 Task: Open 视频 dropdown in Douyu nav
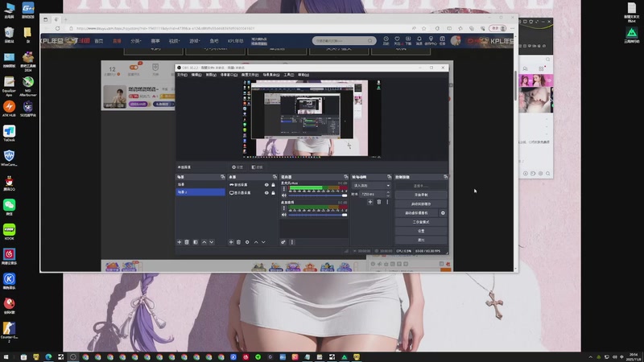coord(174,41)
